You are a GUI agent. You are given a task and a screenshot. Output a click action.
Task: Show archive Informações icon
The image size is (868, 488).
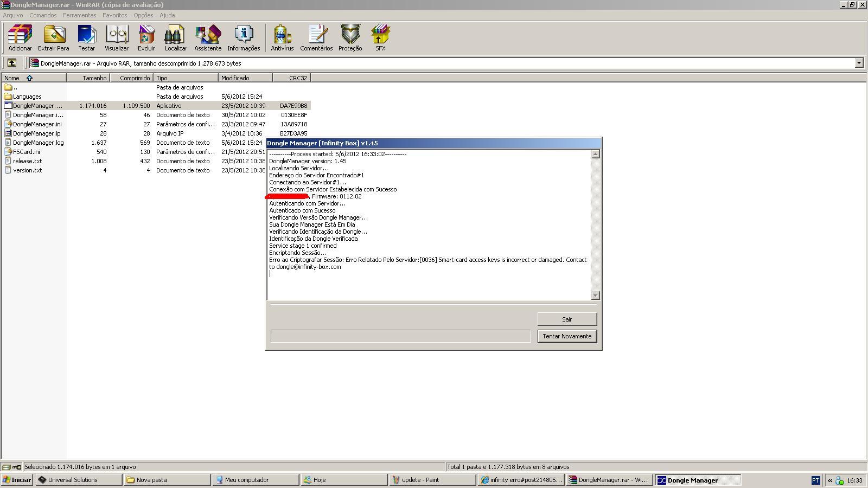tap(244, 37)
